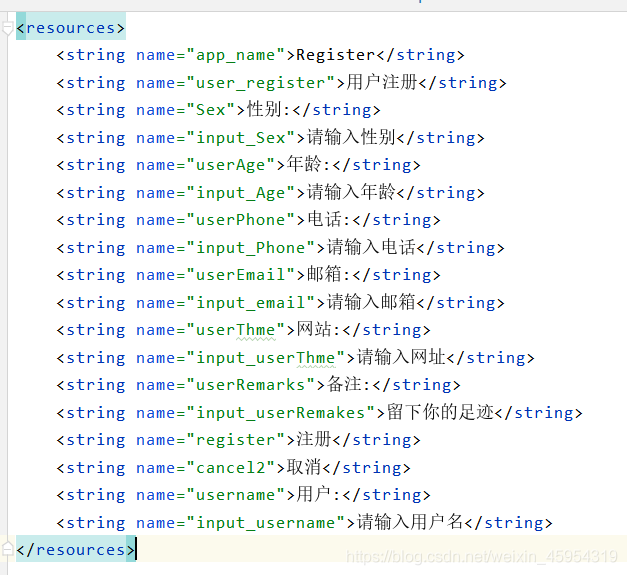The width and height of the screenshot is (627, 575).
Task: Click the 注册 value in register line
Action: pos(314,439)
